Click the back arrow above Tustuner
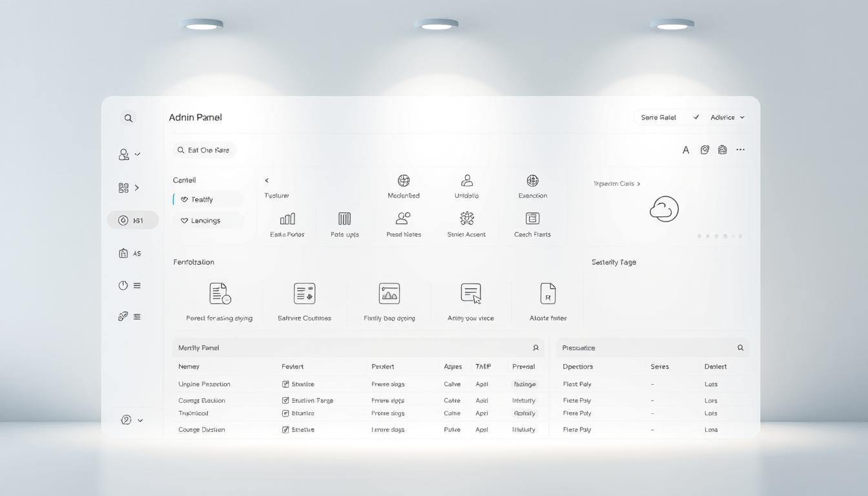This screenshot has height=496, width=868. coord(267,181)
